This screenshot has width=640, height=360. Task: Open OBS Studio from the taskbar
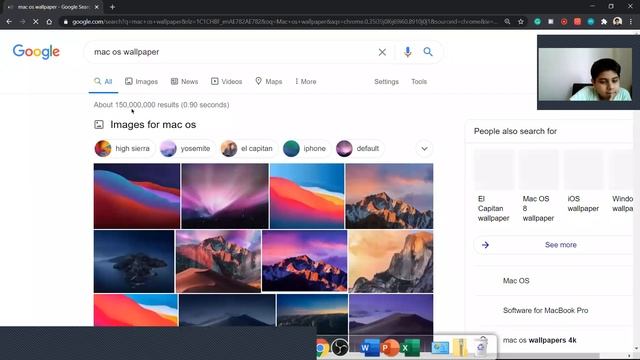click(340, 348)
